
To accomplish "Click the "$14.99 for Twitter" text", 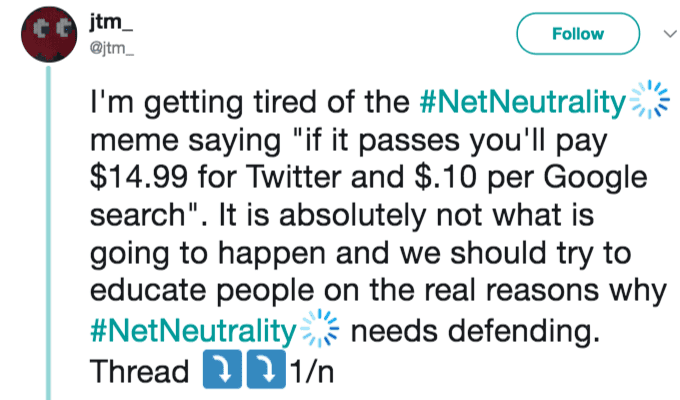I will click(216, 177).
